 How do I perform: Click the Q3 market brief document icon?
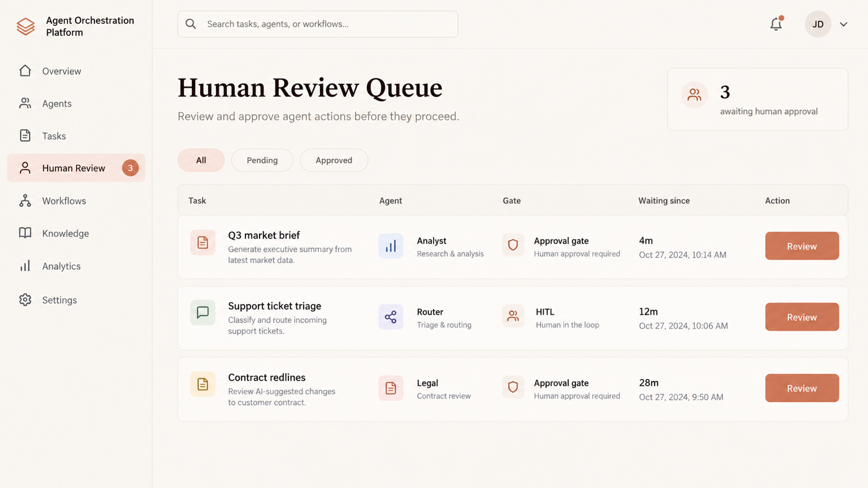[x=203, y=243]
